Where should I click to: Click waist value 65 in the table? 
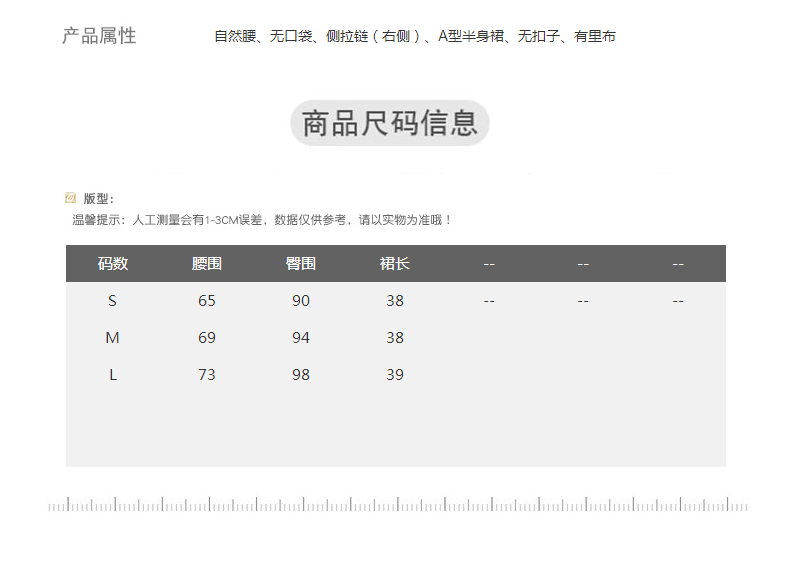(x=207, y=301)
